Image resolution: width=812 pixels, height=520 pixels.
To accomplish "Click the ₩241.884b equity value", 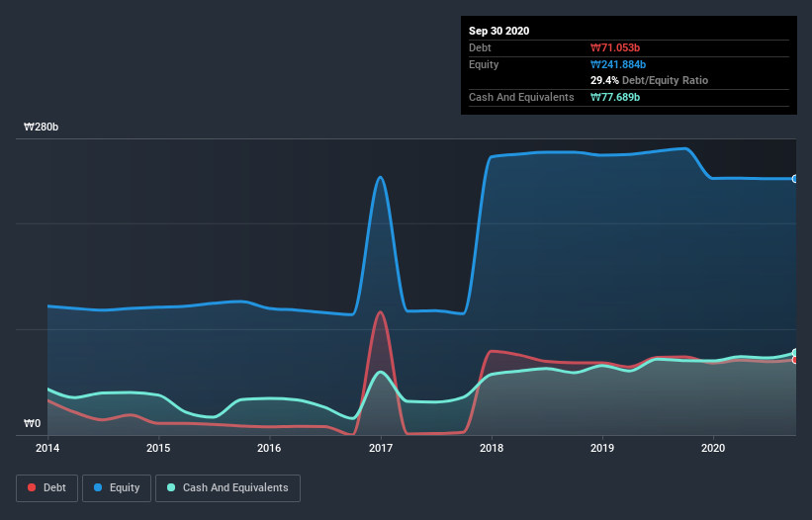I will pyautogui.click(x=618, y=64).
